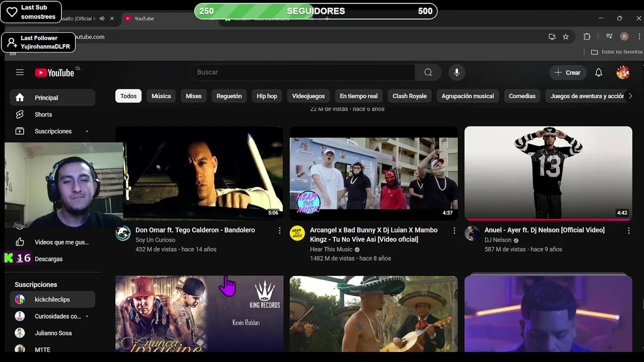Open the Bandolero video options menu
This screenshot has width=644, height=362.
280,230
